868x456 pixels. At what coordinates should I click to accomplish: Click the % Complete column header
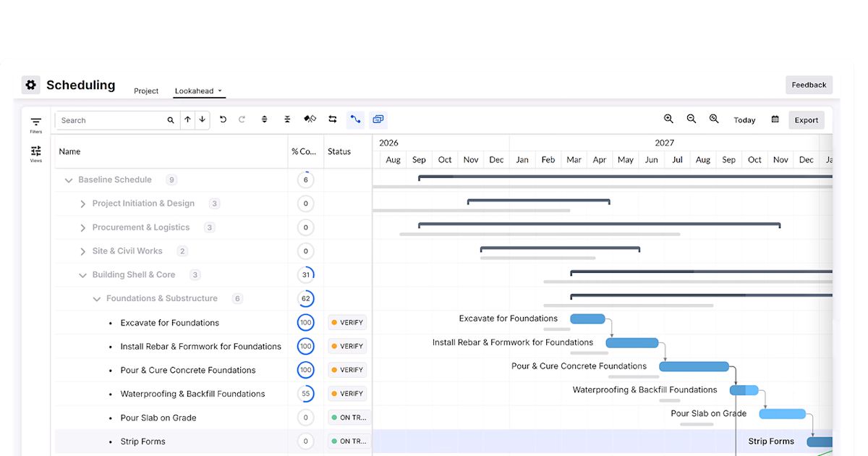tap(305, 151)
